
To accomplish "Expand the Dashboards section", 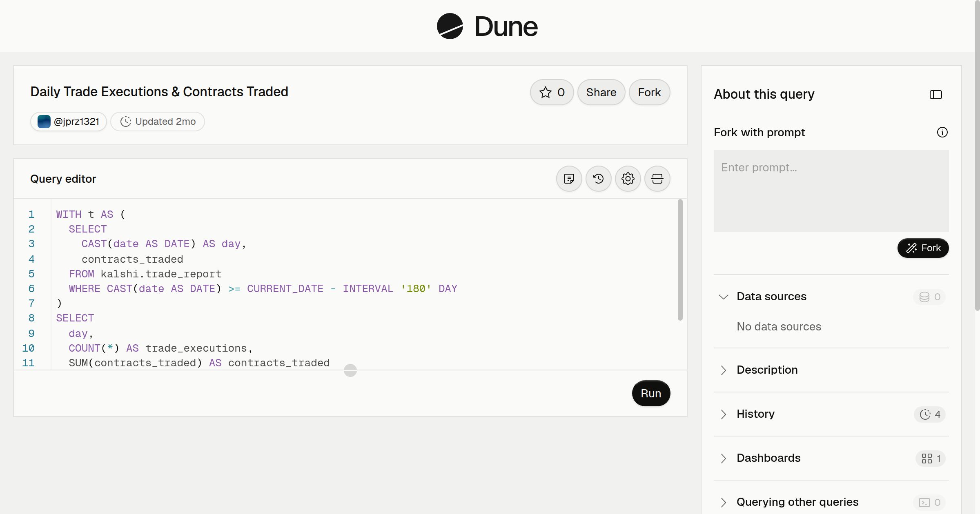I will pos(831,458).
